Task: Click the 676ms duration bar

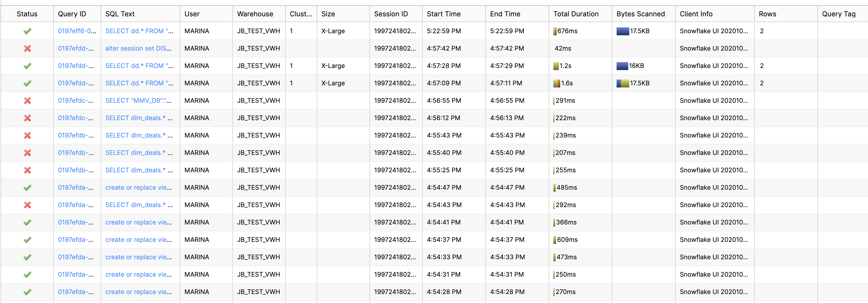Action: pos(555,31)
